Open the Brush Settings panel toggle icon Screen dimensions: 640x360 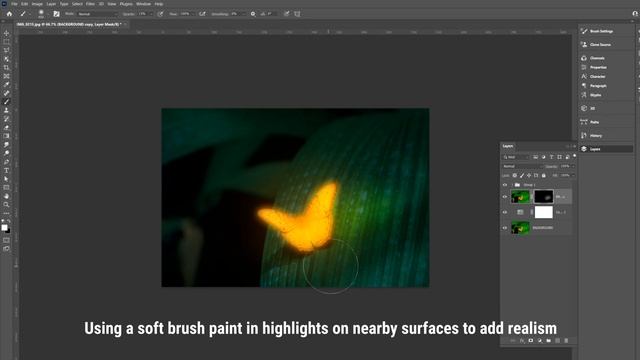[x=56, y=14]
